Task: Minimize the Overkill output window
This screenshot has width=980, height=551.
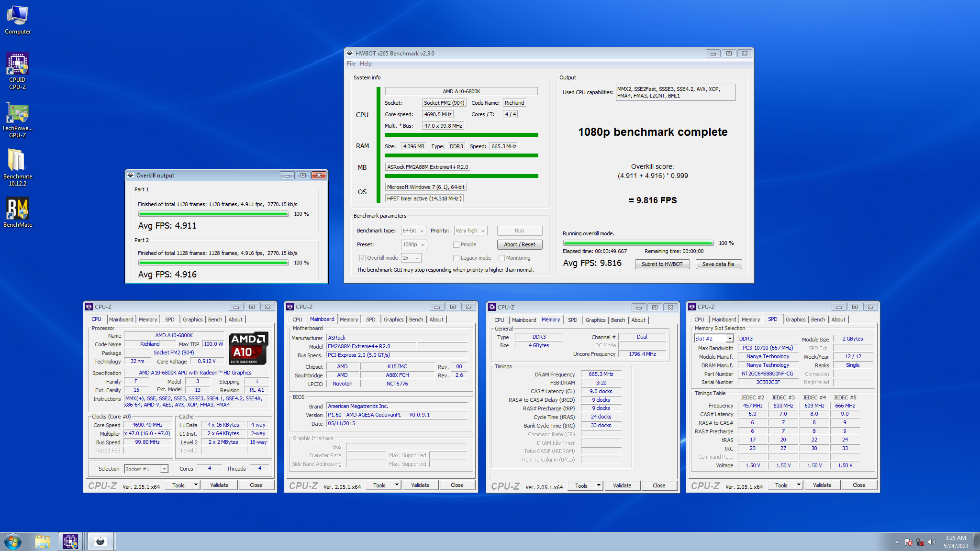Action: [287, 176]
